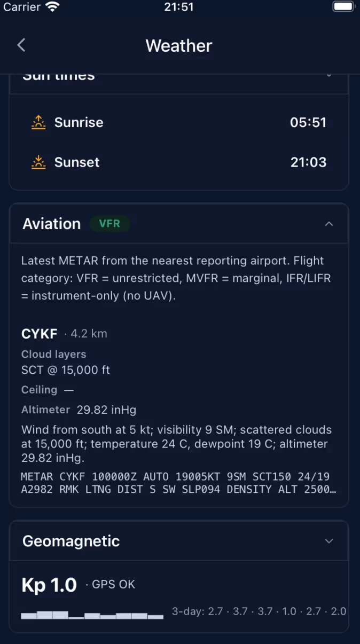This screenshot has width=360, height=644.
Task: Tap the Sunset 21:03 time value
Action: (308, 162)
